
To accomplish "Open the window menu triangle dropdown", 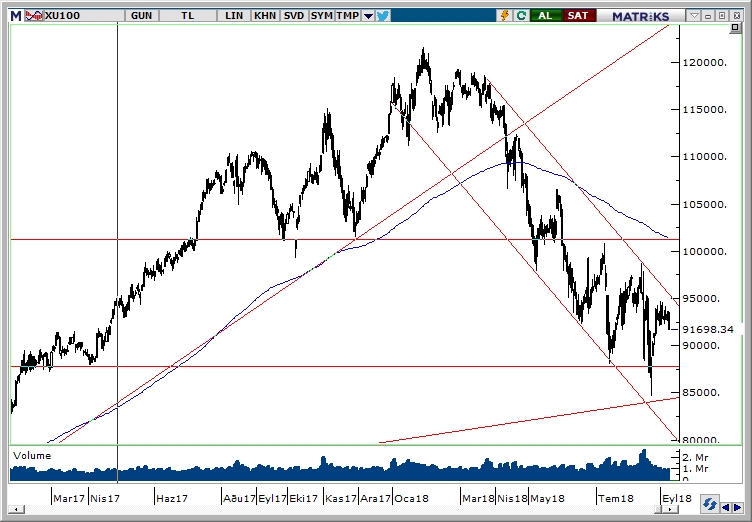I will click(x=694, y=16).
